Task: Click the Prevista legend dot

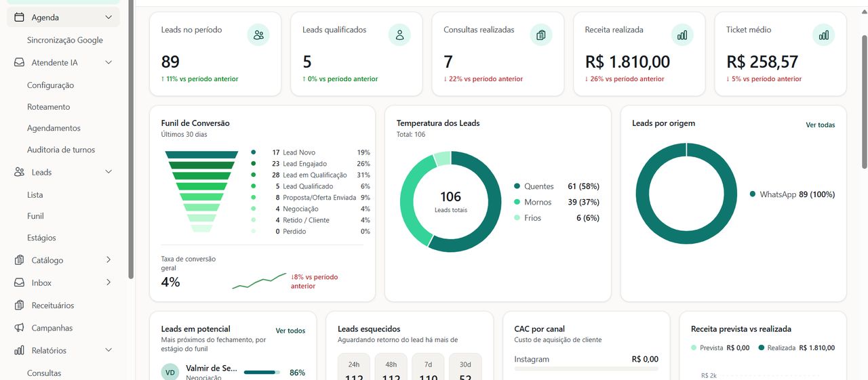Action: point(694,348)
